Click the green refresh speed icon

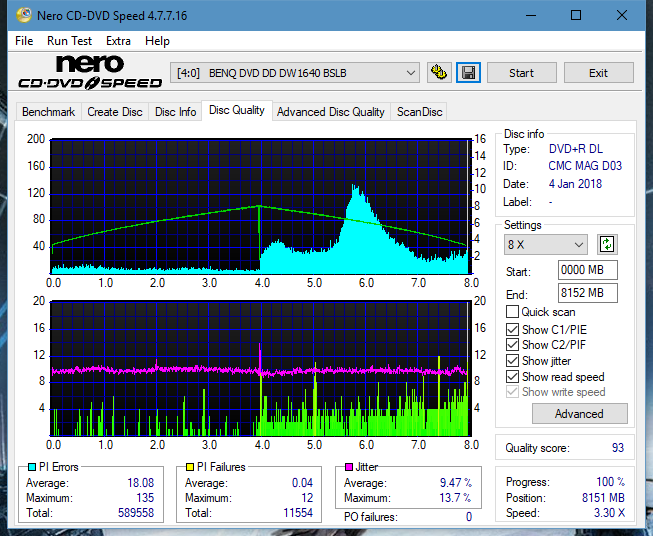pos(607,244)
